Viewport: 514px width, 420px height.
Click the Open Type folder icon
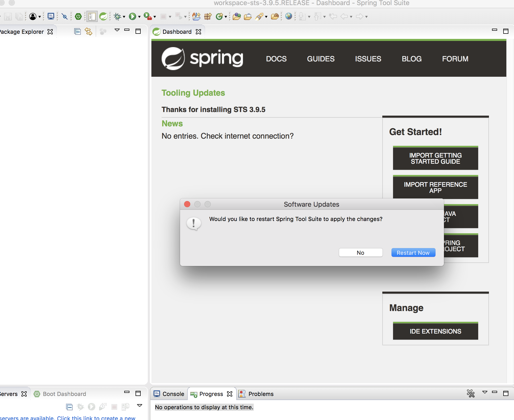click(x=237, y=17)
